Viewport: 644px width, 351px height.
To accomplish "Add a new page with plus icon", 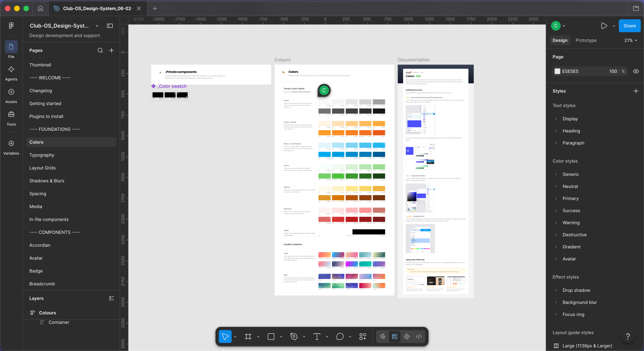I will tap(111, 50).
